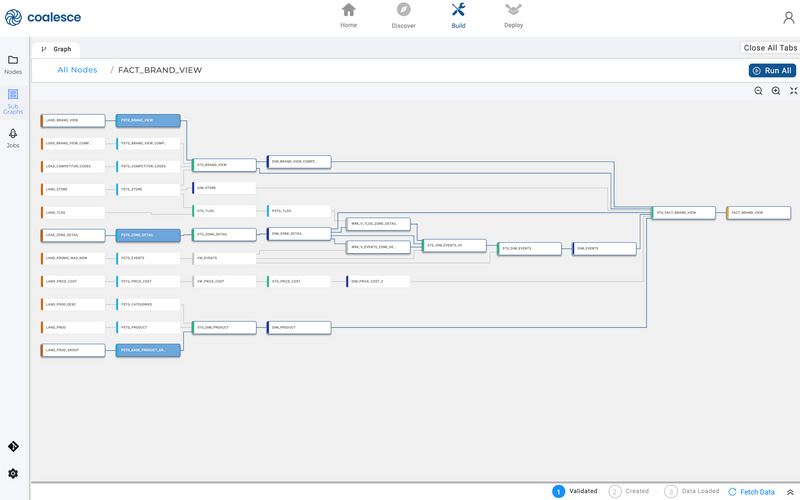Open the Nodes folder sidebar panel
The image size is (800, 500).
coord(13,65)
